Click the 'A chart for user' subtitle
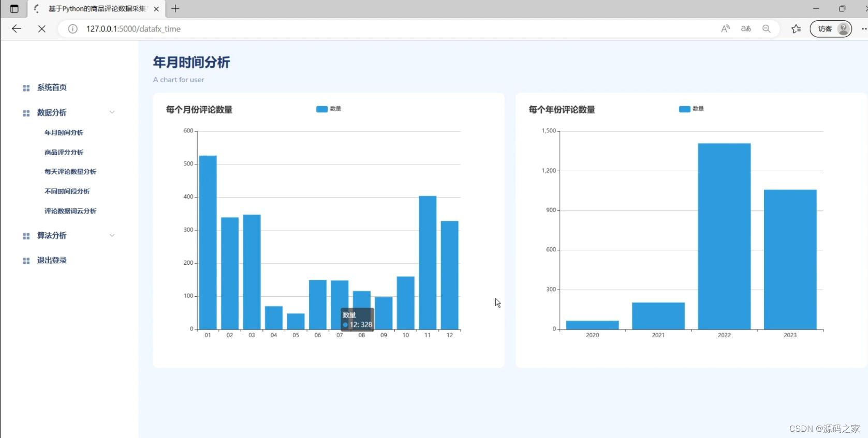The height and width of the screenshot is (438, 868). (x=179, y=80)
